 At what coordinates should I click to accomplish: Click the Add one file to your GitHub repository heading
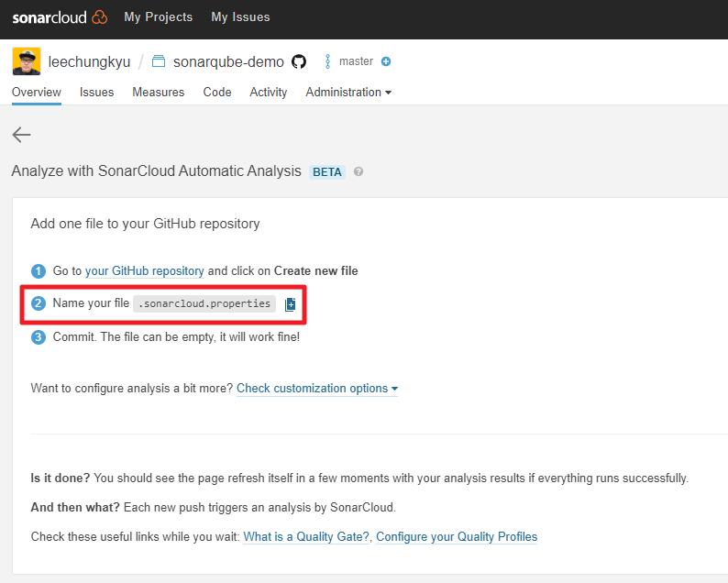pos(145,224)
